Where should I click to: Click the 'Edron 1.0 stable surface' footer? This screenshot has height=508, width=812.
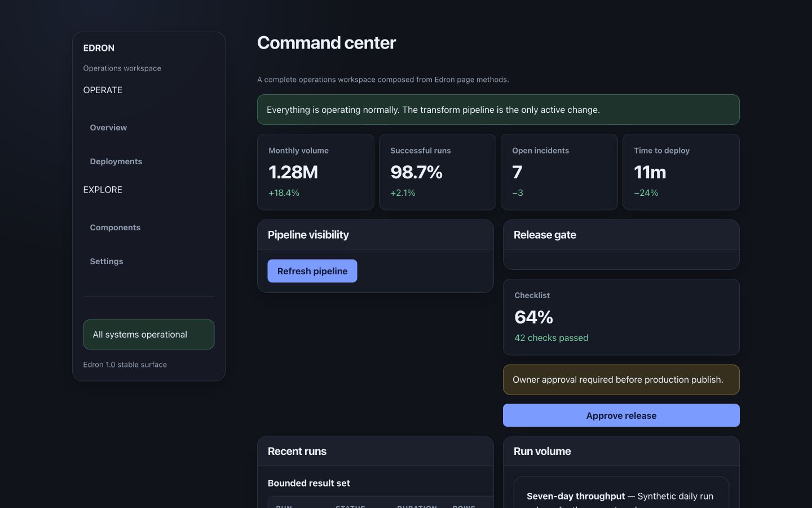tap(125, 365)
